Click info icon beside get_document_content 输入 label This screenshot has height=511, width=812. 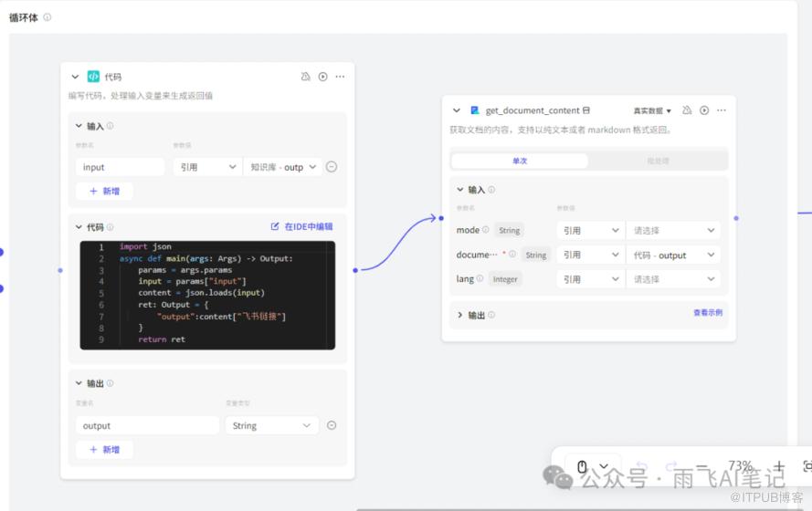tap(491, 190)
